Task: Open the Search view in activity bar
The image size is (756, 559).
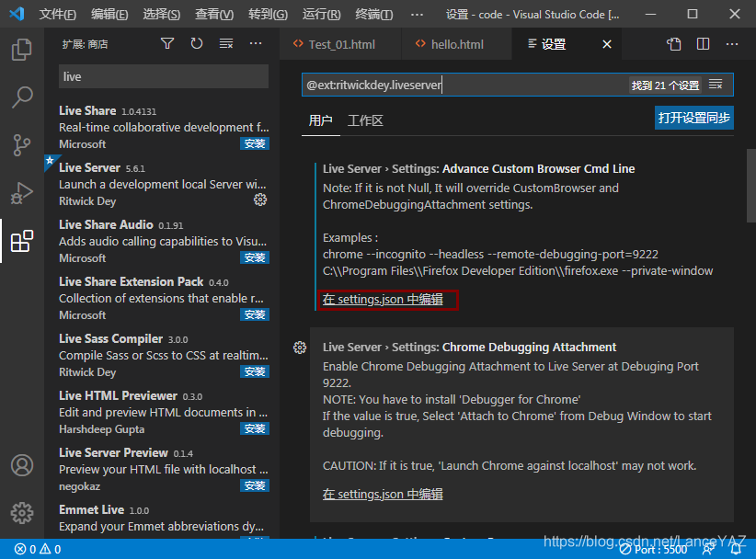Action: (x=22, y=97)
